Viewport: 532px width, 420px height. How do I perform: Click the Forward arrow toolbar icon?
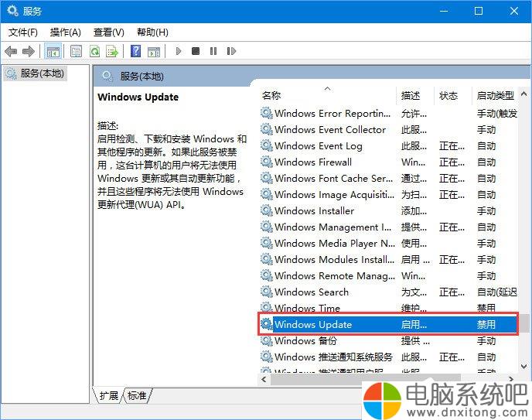(28, 52)
